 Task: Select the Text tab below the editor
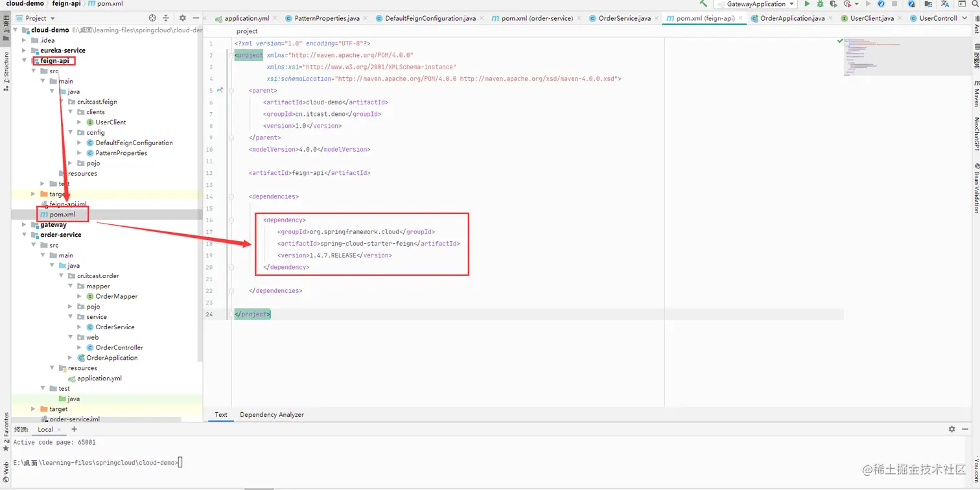coord(221,415)
